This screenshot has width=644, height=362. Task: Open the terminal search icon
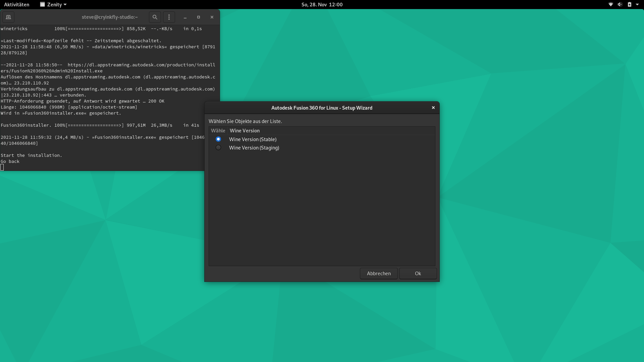(155, 17)
